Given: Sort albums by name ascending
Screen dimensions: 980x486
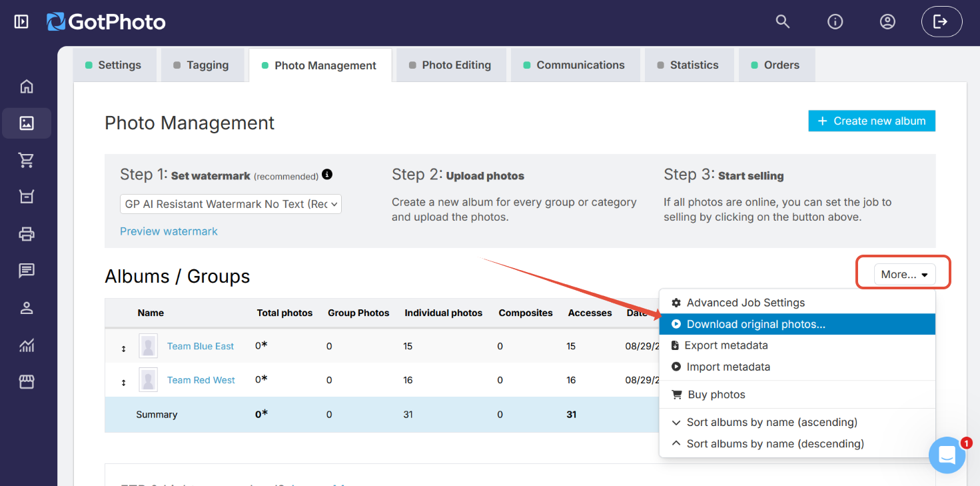Looking at the screenshot, I should 797,423.
